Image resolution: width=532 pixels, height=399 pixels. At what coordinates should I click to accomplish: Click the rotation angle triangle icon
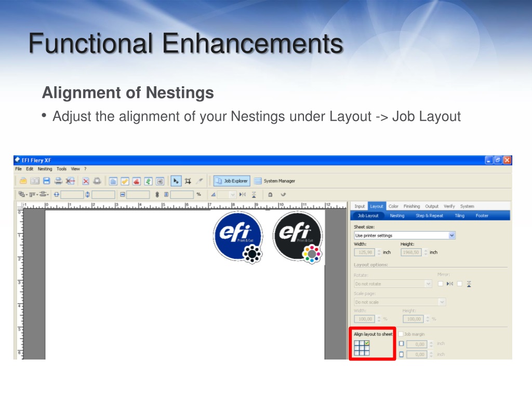tap(213, 194)
